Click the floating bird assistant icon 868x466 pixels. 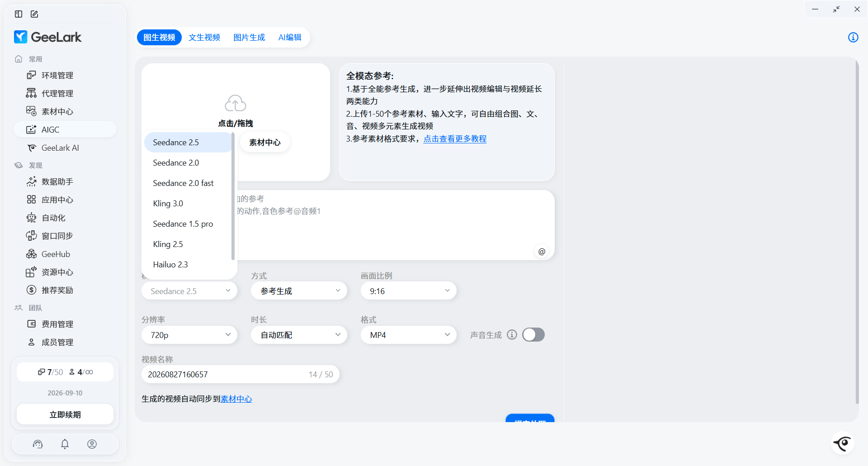(843, 443)
